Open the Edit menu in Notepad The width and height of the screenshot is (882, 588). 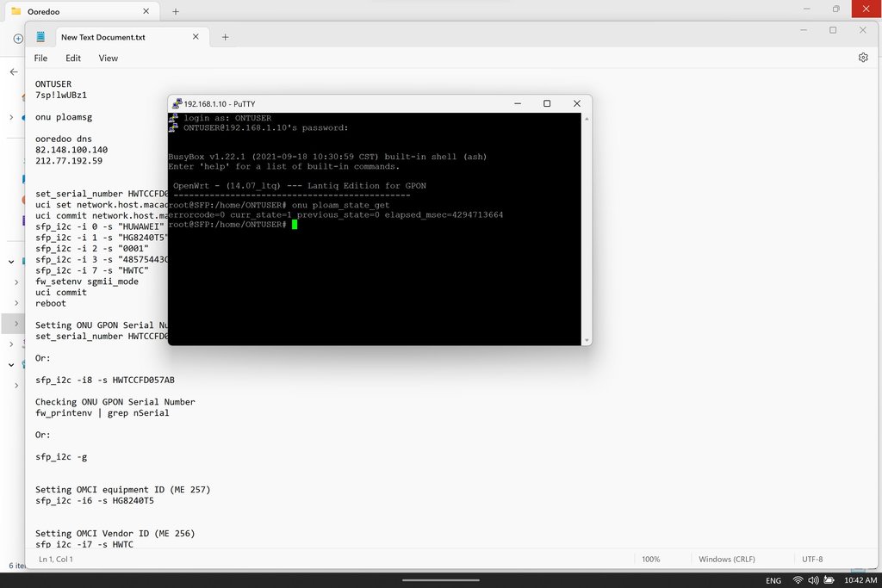tap(73, 59)
